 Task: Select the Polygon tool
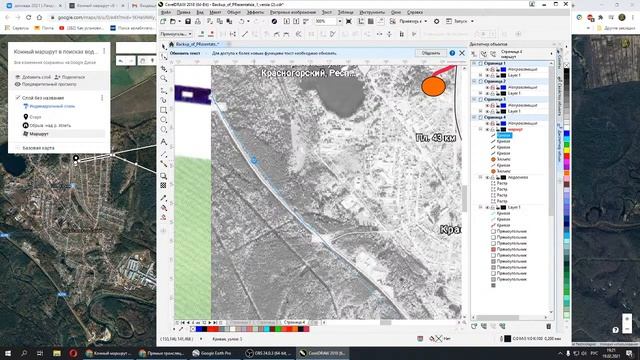point(164,130)
